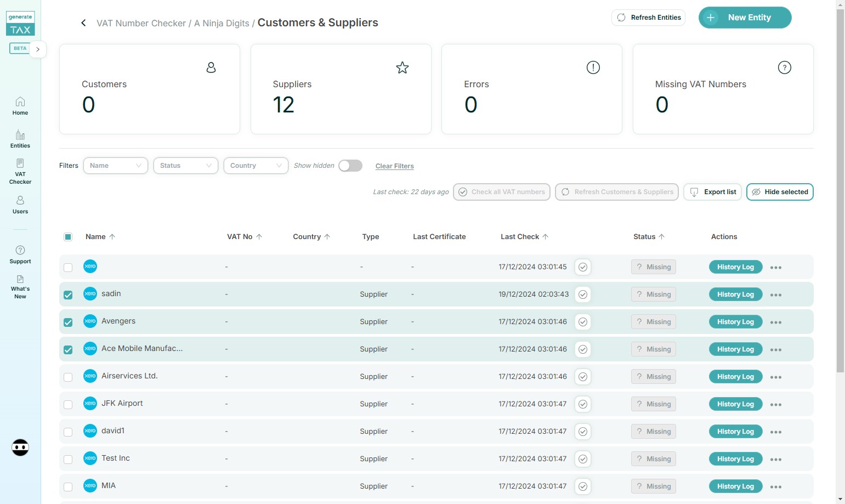Sort by Country column
The height and width of the screenshot is (504, 845).
coord(311,237)
